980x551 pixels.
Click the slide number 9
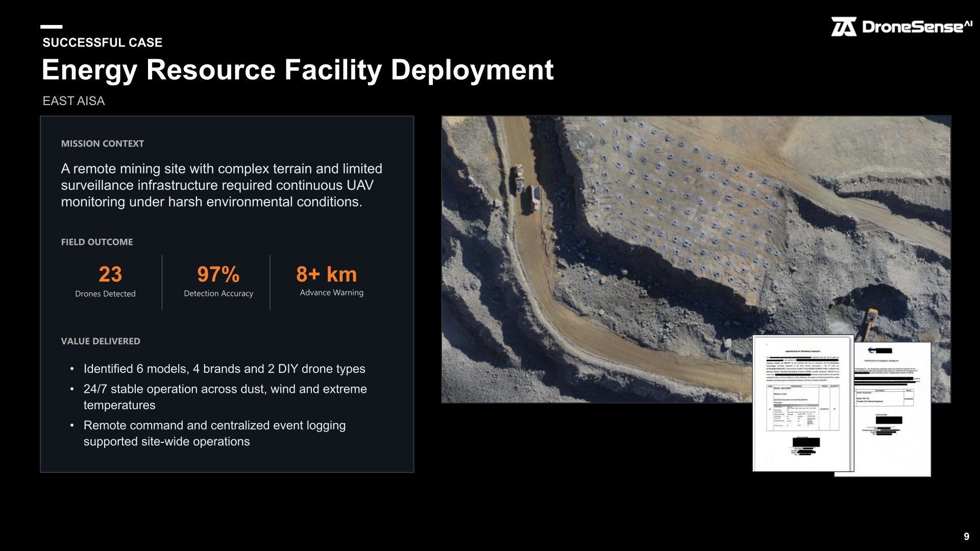coord(966,537)
